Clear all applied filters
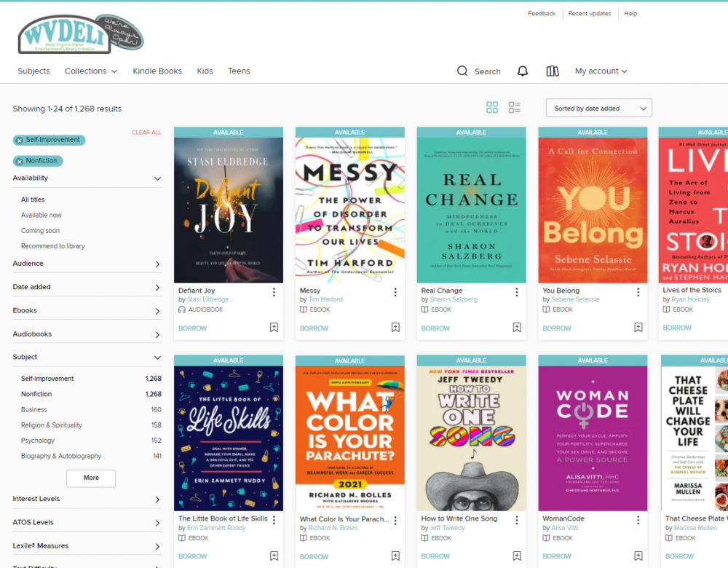 pos(146,133)
